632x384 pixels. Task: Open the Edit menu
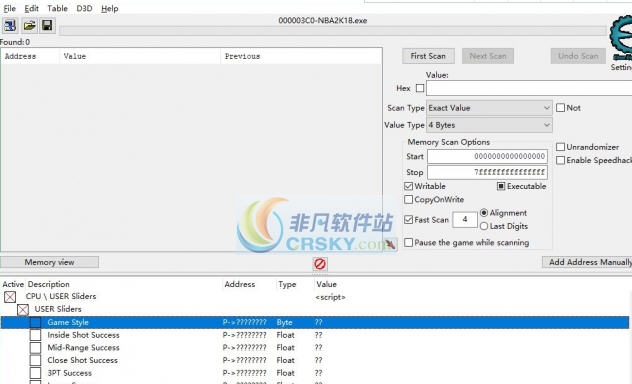click(31, 8)
